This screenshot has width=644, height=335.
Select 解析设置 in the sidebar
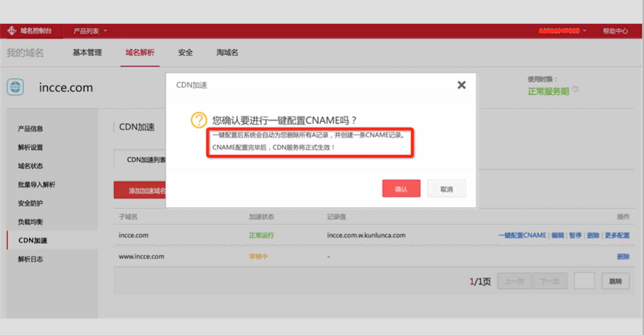(30, 147)
